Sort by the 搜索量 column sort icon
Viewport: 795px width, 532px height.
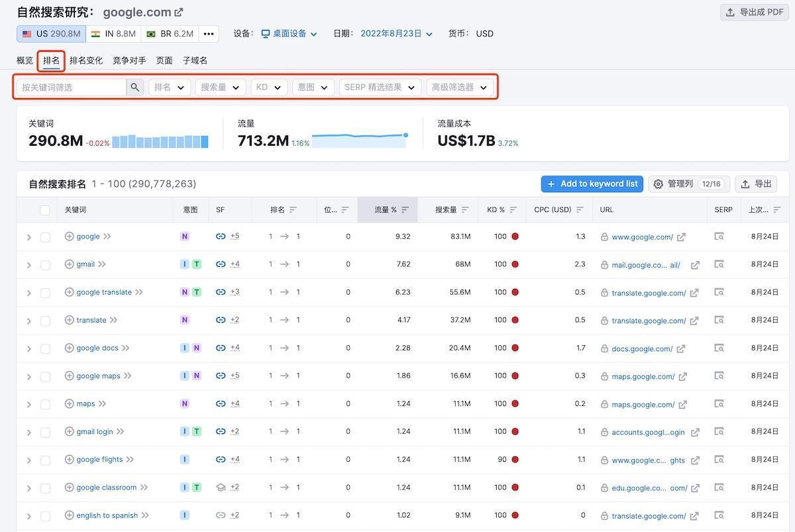[x=465, y=210]
